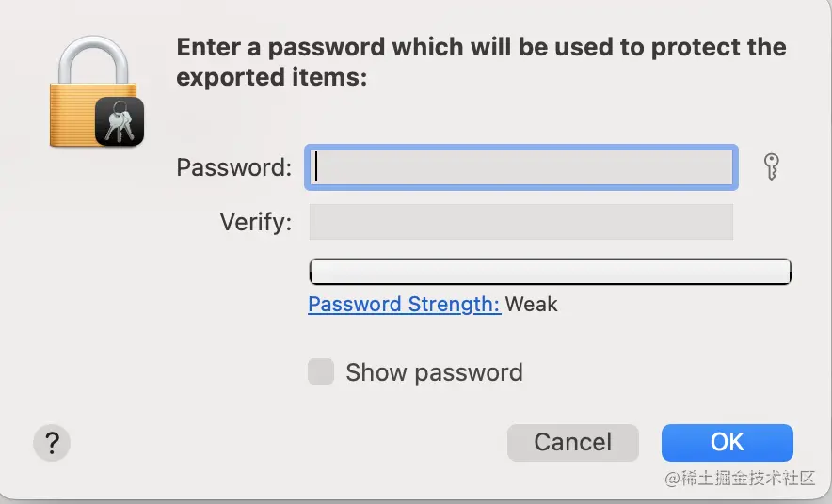This screenshot has height=504, width=832.
Task: Open the Password Assistant key icon
Action: coord(771,167)
